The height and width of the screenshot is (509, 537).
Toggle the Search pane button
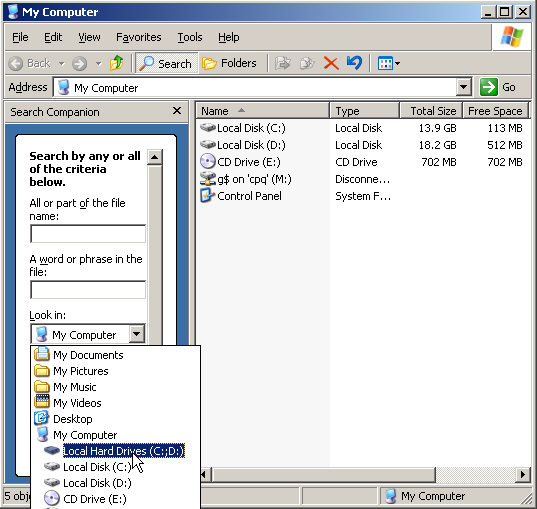167,63
